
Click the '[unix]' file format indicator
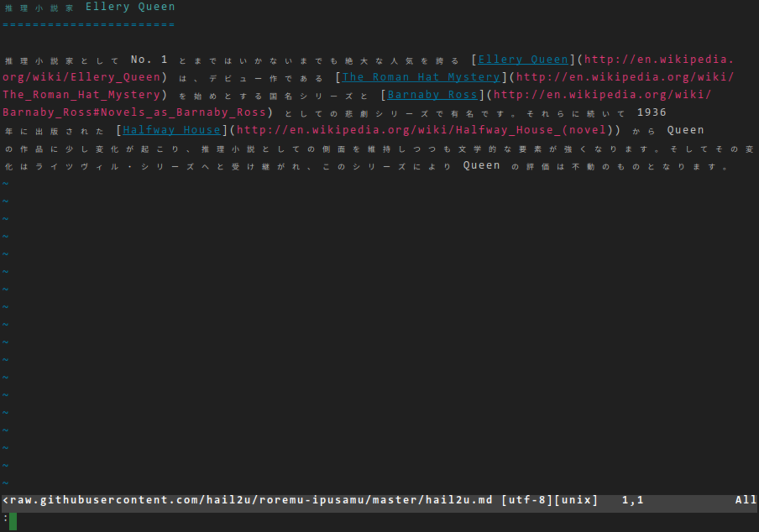point(576,501)
